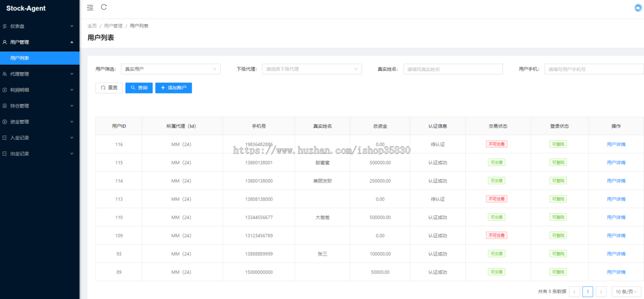Open 用户详情 for user ID 109
Viewport: 644px width, 299px height.
(616, 235)
